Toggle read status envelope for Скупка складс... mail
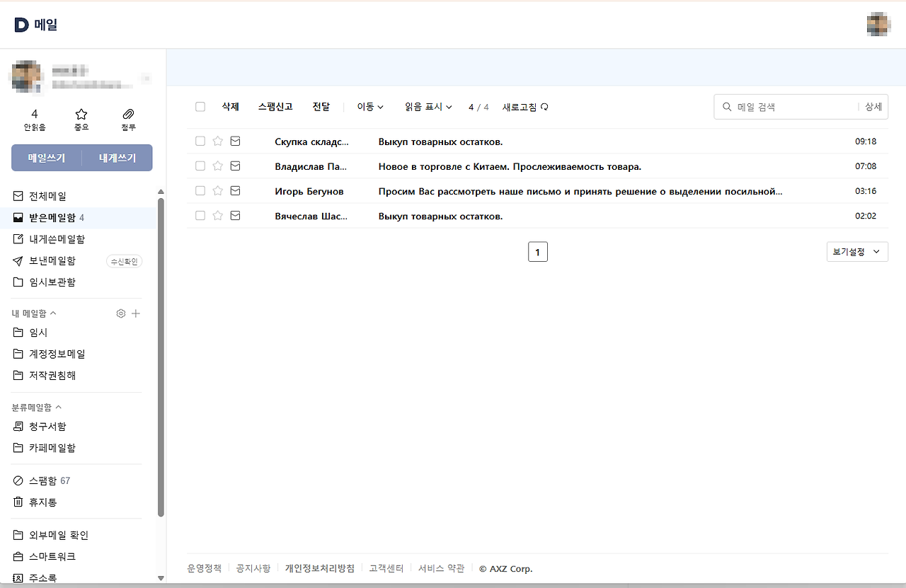The width and height of the screenshot is (906, 588). 236,142
